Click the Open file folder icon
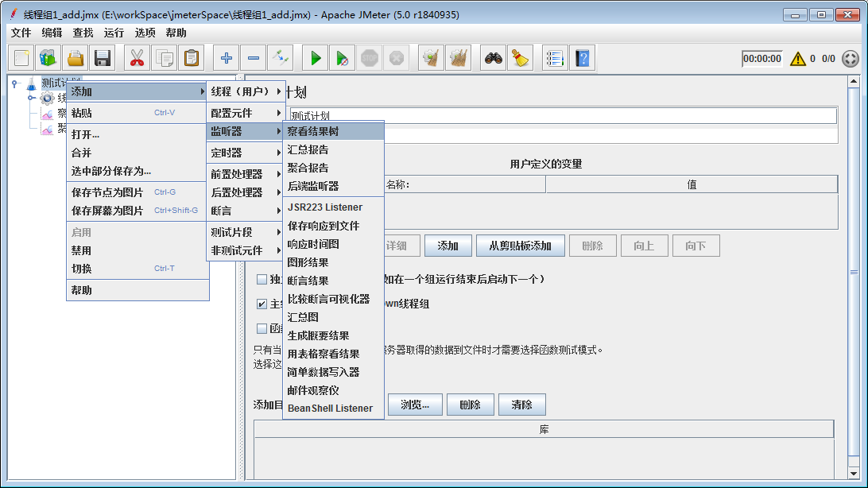 (76, 58)
